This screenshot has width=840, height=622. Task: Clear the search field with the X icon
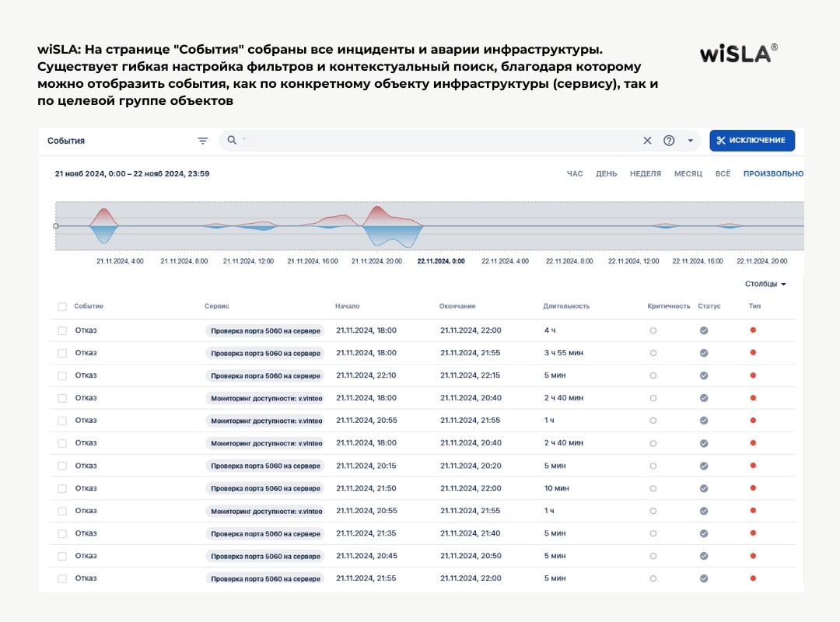point(647,141)
